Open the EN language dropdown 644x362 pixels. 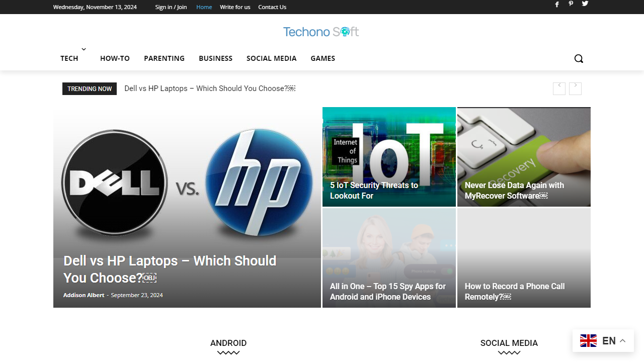click(609, 340)
